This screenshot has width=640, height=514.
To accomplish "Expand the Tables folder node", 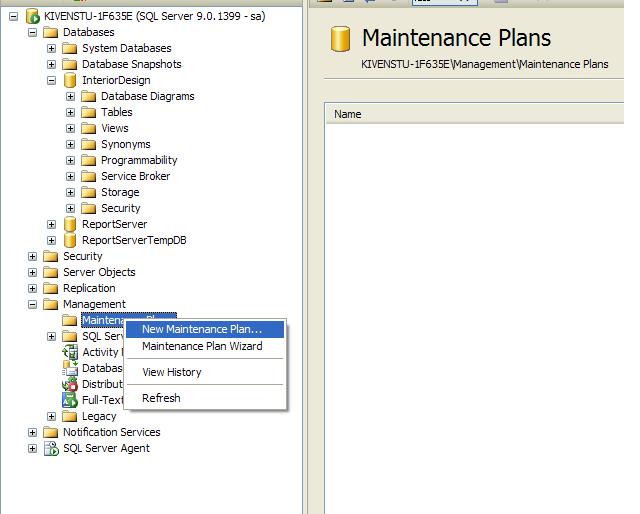I will point(70,112).
